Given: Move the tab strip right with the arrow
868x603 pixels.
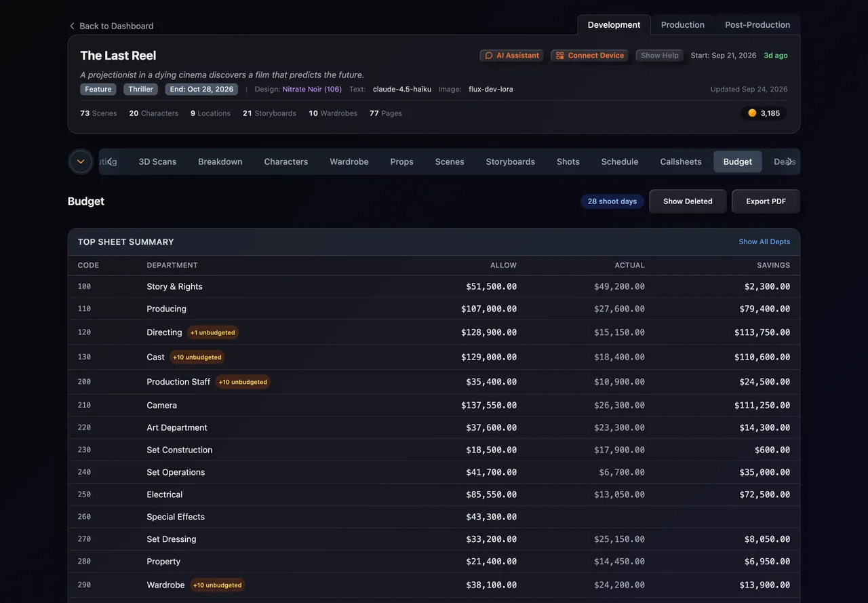Looking at the screenshot, I should tap(789, 161).
